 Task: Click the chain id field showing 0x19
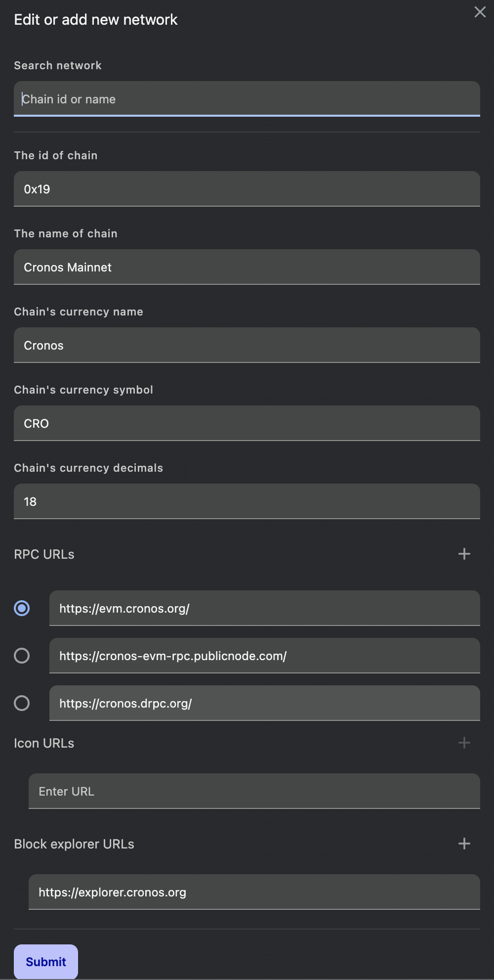coord(247,189)
